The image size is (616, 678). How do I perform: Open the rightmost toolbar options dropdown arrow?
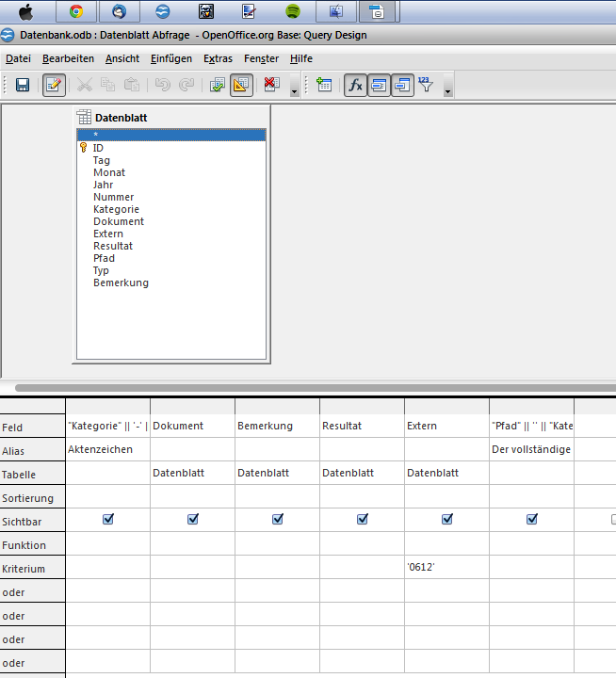[447, 90]
